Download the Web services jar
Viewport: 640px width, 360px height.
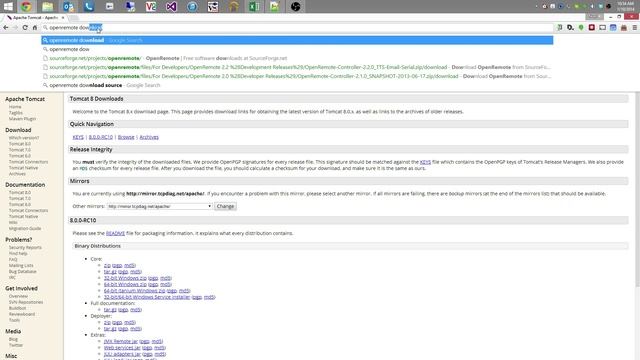click(122, 348)
